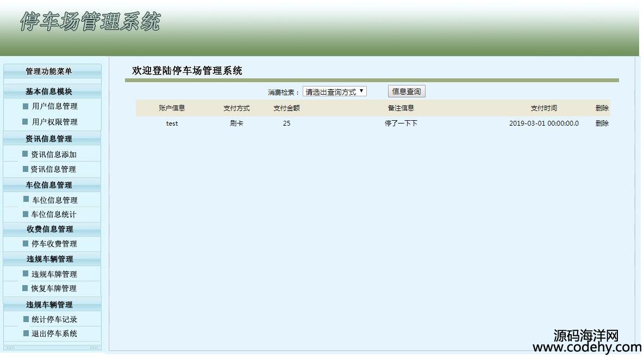Click the 支付时间 column header
This screenshot has height=358, width=644.
[x=543, y=108]
